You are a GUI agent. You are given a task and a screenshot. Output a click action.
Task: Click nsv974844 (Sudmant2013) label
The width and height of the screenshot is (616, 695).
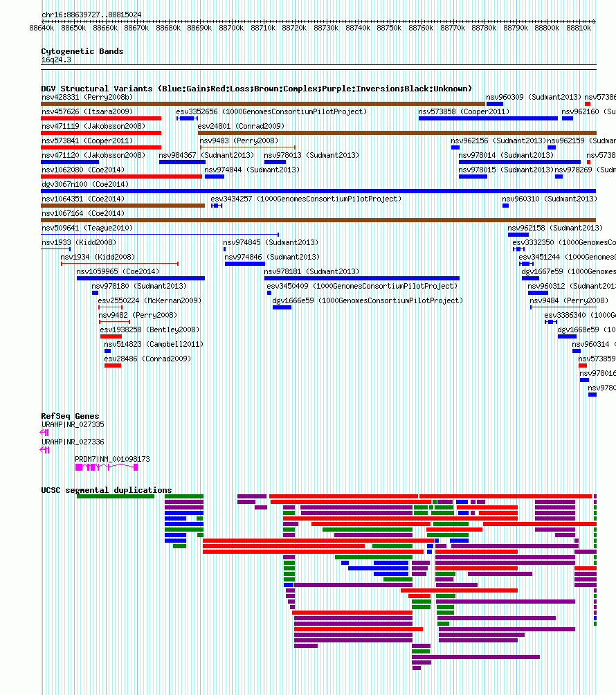click(x=252, y=170)
